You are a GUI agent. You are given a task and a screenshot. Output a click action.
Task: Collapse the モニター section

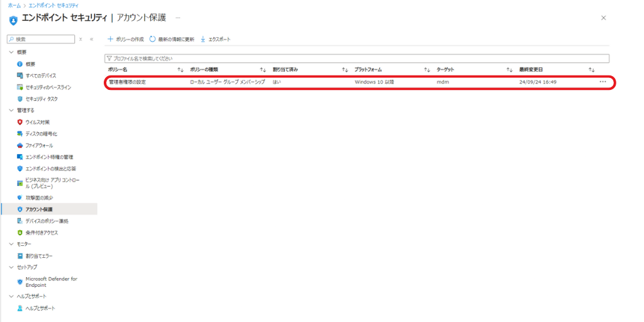click(x=11, y=244)
